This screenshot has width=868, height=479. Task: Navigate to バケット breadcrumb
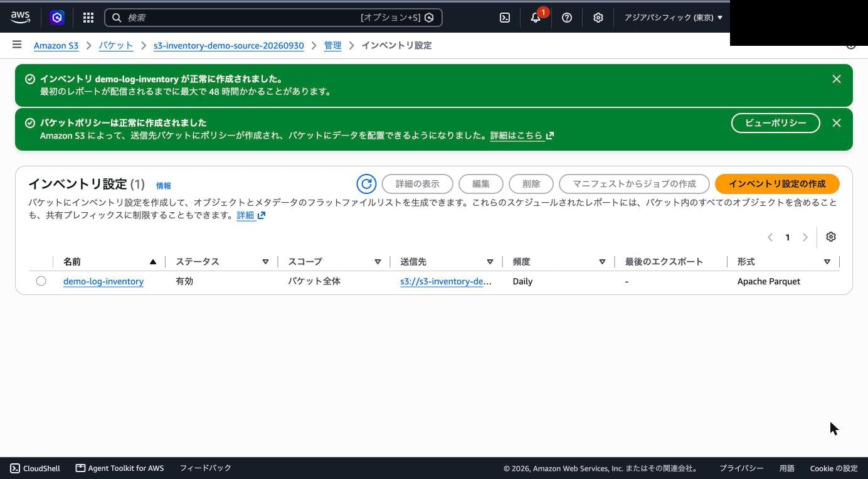point(116,45)
